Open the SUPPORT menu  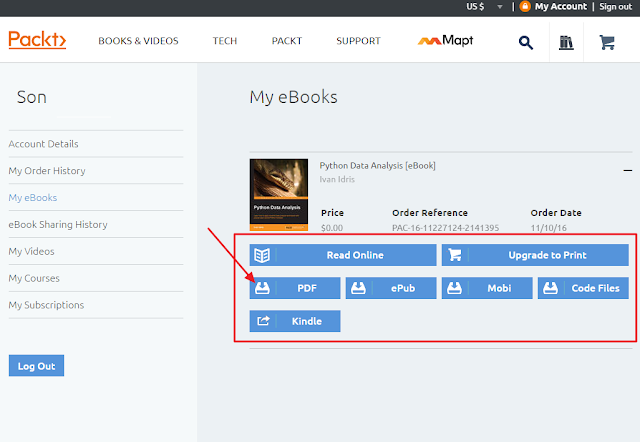click(358, 41)
